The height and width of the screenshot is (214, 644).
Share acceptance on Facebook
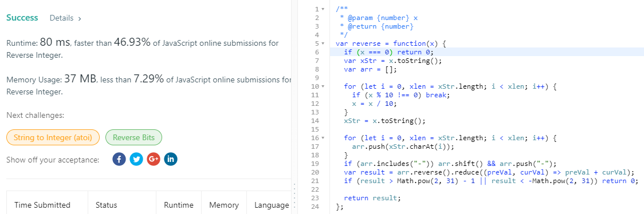(119, 160)
